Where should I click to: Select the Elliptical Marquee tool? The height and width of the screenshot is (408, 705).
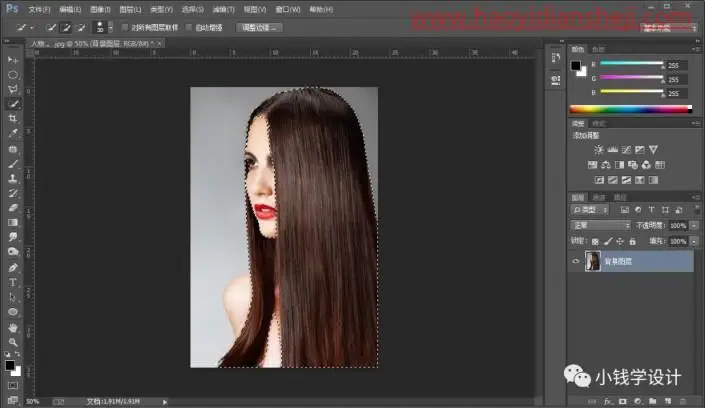pyautogui.click(x=13, y=75)
